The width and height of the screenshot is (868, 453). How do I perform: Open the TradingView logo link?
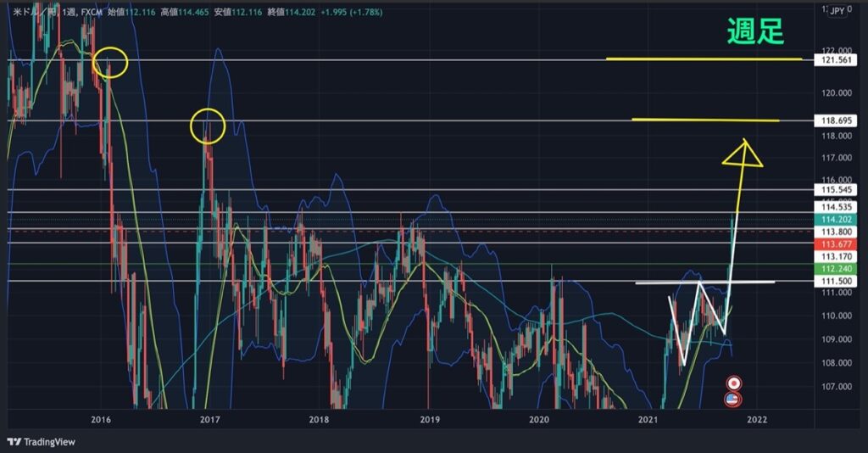point(41,442)
